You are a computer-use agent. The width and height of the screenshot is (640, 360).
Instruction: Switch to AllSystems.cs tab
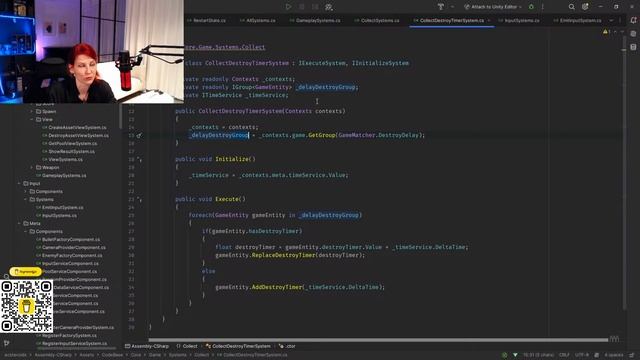(x=258, y=20)
